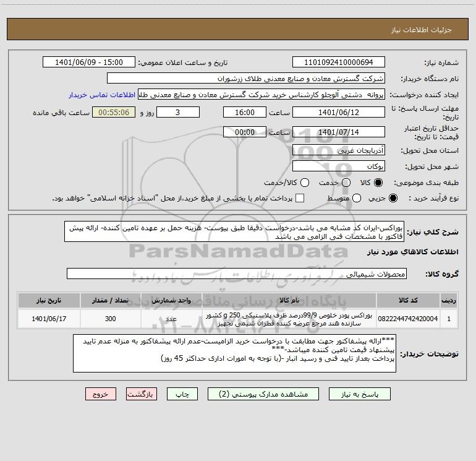
Task: Open the اطلاعات تماس خریدار link
Action: [102, 95]
